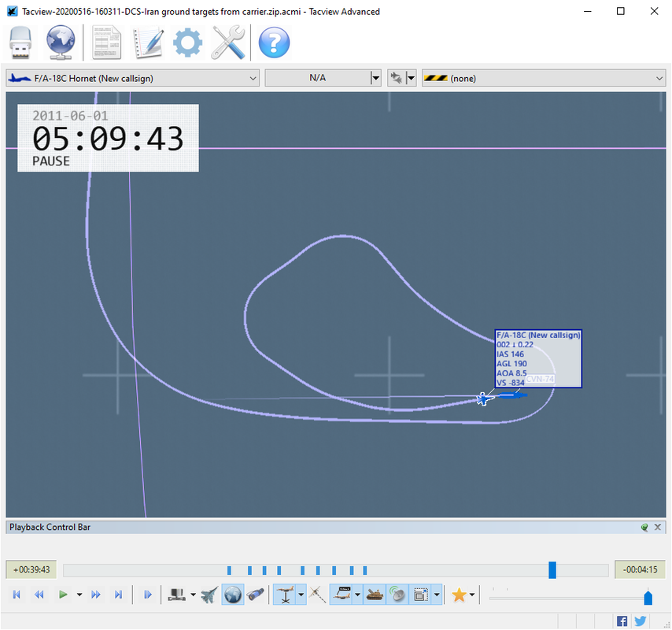Viewport: 672px width, 630px height.
Task: Click the target lock aircraft icon
Action: coord(397,78)
